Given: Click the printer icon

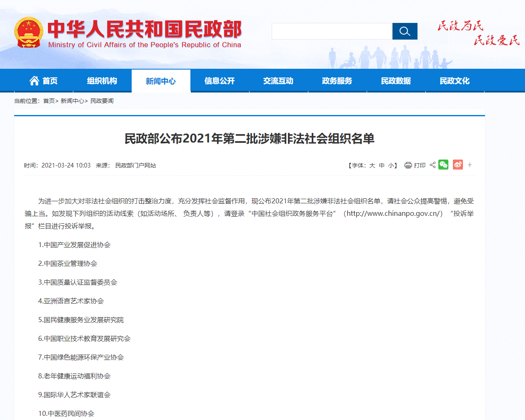Looking at the screenshot, I should click(408, 165).
